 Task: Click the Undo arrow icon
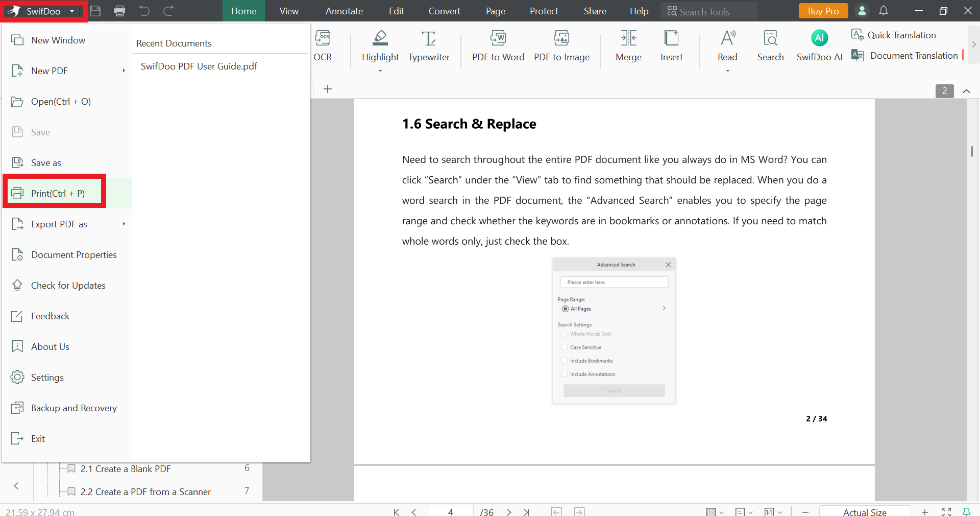click(144, 11)
